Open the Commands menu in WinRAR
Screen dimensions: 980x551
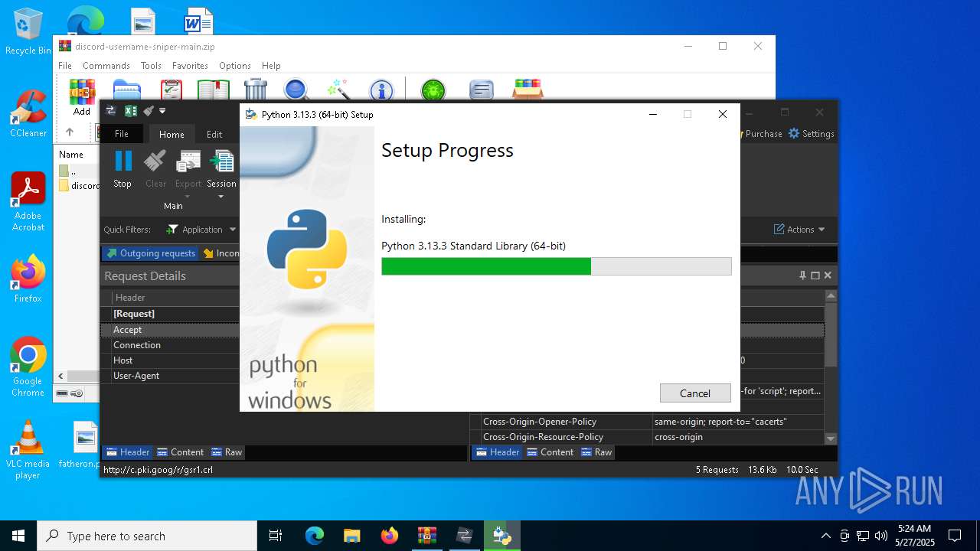tap(106, 66)
